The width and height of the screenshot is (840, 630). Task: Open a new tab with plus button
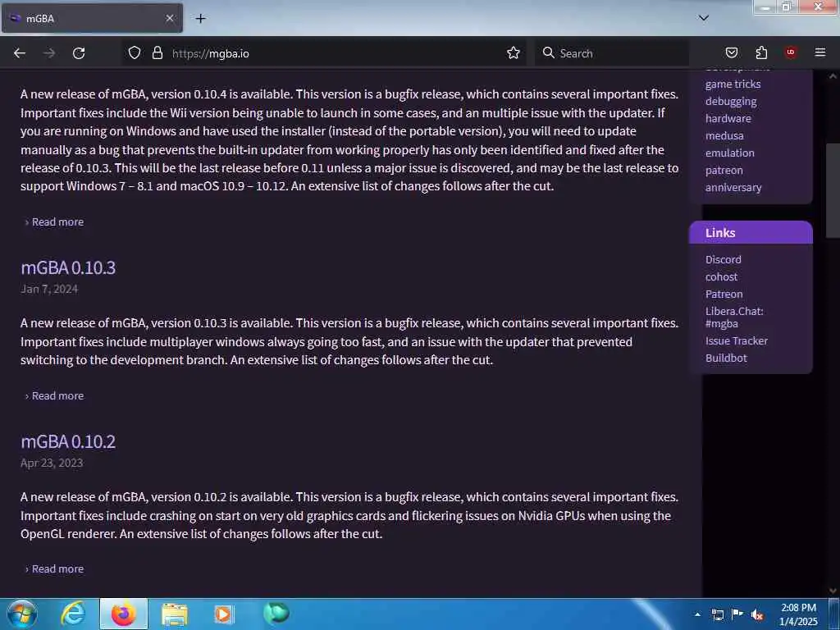point(200,19)
